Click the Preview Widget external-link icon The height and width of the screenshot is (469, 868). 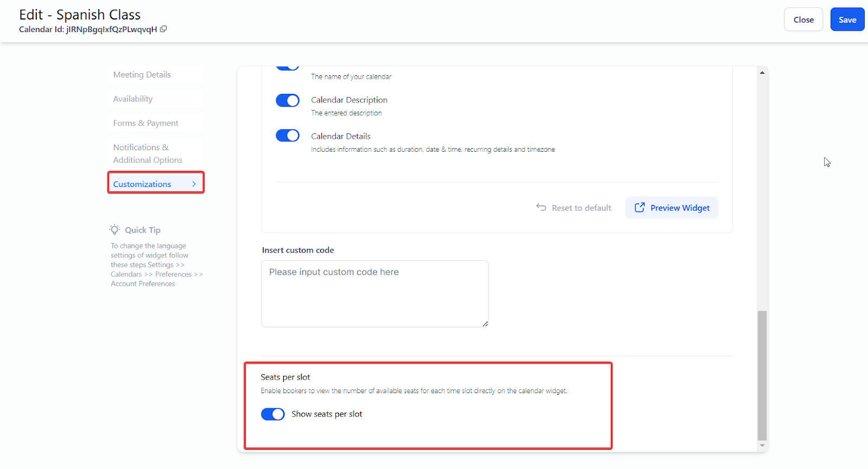pos(640,208)
